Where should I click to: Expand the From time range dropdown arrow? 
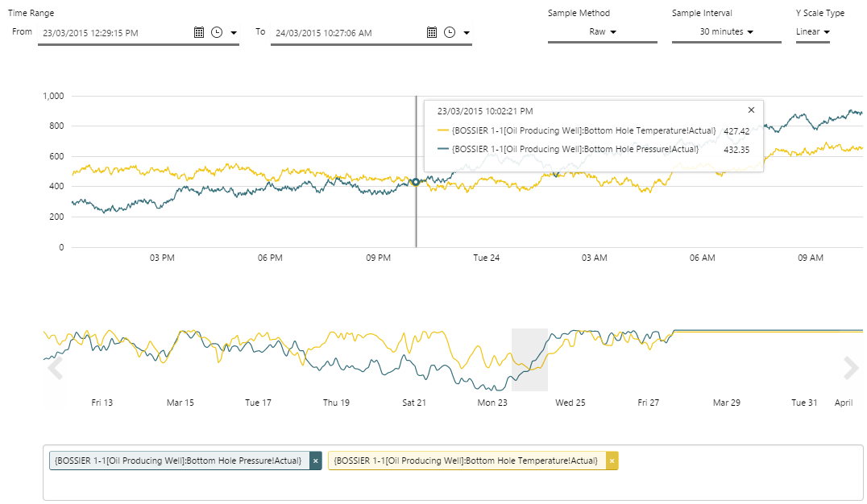[x=234, y=33]
